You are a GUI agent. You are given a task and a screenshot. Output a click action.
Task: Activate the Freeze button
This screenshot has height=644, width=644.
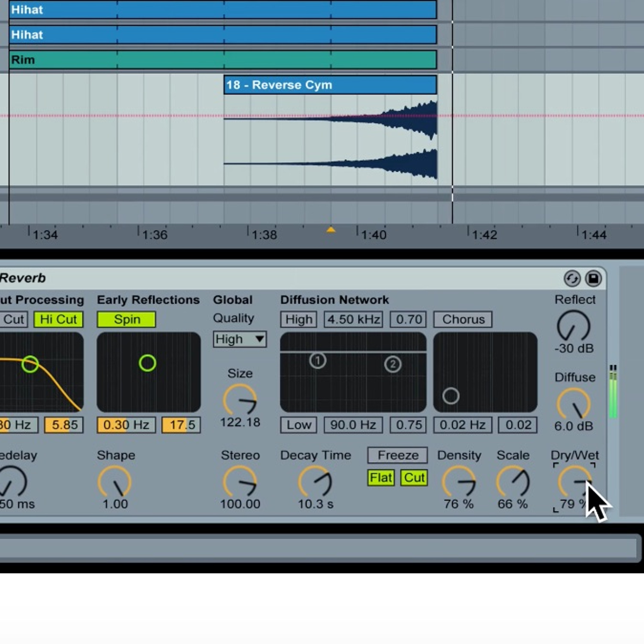(x=398, y=455)
